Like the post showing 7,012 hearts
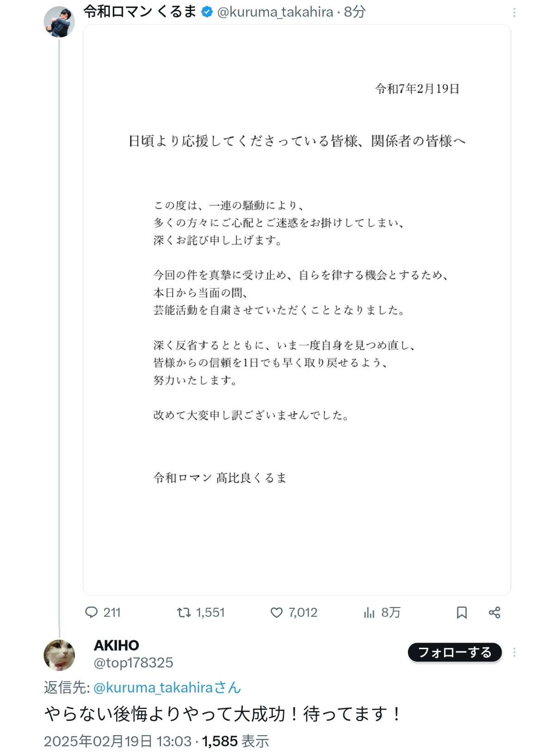The width and height of the screenshot is (555, 756). pyautogui.click(x=276, y=613)
